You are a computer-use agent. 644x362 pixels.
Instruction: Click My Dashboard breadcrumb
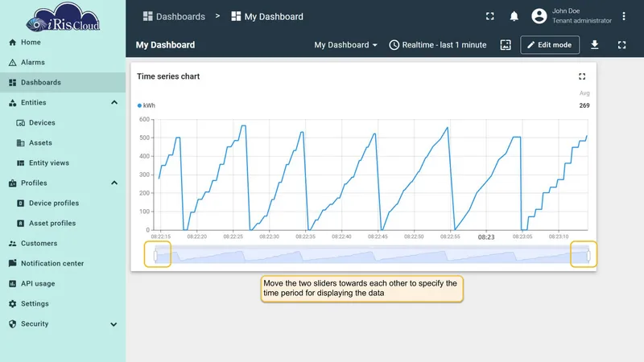[267, 16]
